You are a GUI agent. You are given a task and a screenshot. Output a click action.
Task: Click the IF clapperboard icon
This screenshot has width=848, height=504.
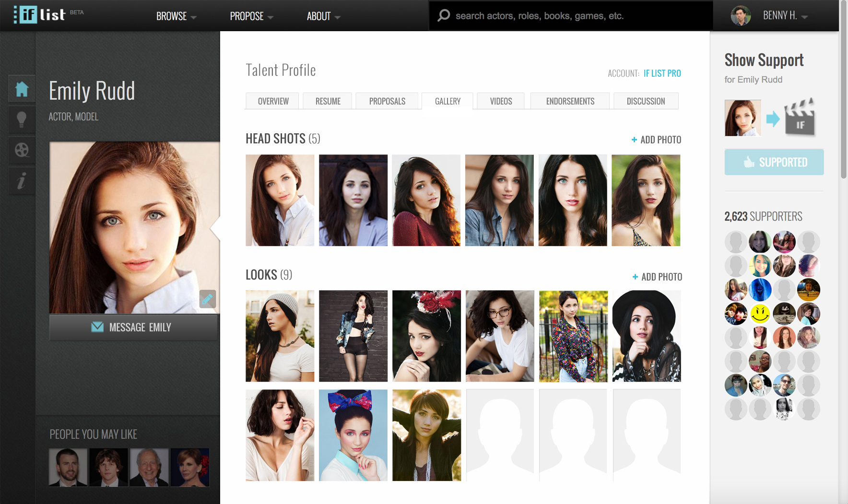[x=800, y=118]
